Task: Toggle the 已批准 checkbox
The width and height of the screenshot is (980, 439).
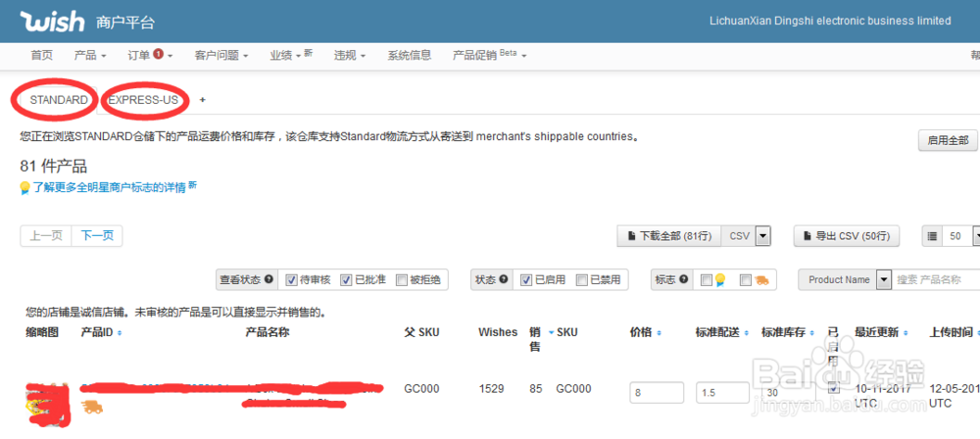Action: click(346, 279)
